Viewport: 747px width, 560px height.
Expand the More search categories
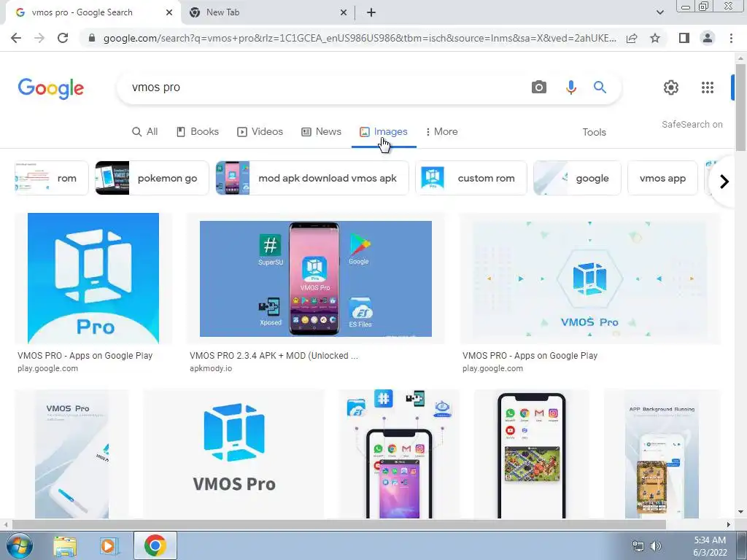441,131
